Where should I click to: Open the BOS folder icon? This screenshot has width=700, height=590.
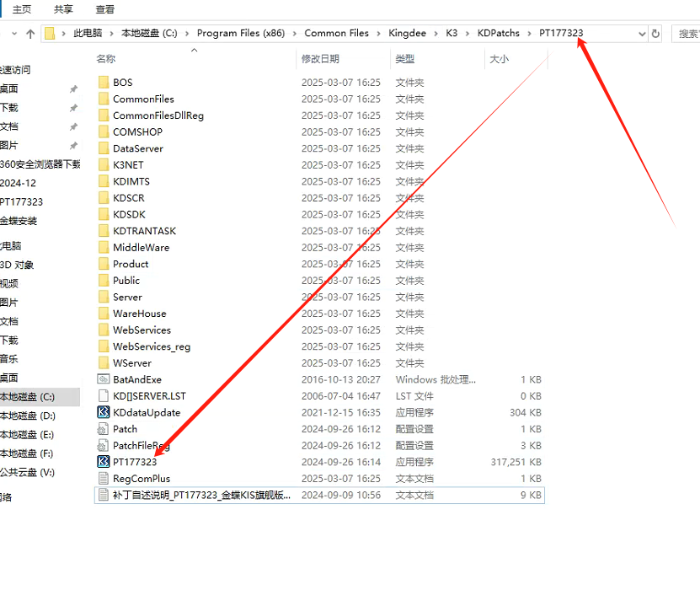(x=104, y=83)
